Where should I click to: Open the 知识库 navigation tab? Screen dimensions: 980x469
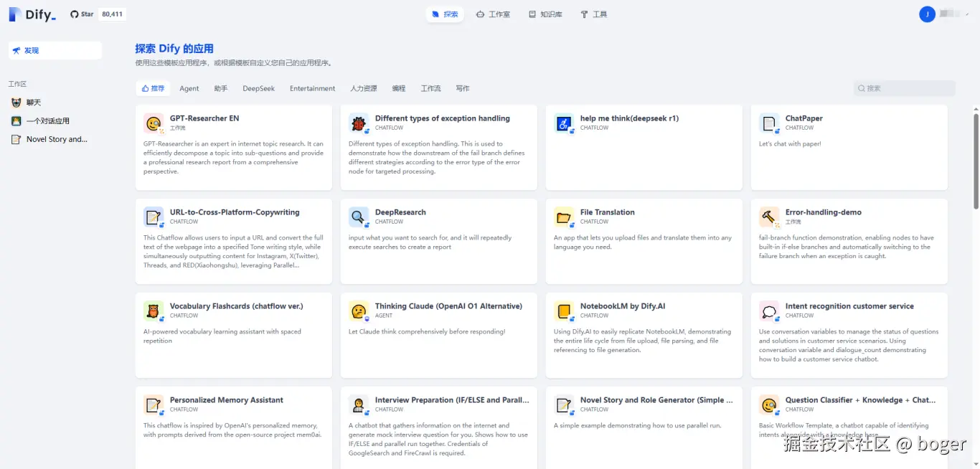point(545,14)
